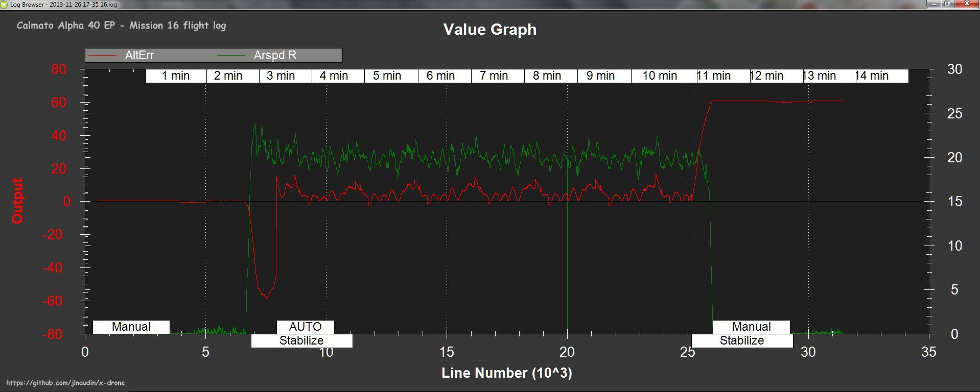Click the red 40 tick on Output axis

point(59,135)
